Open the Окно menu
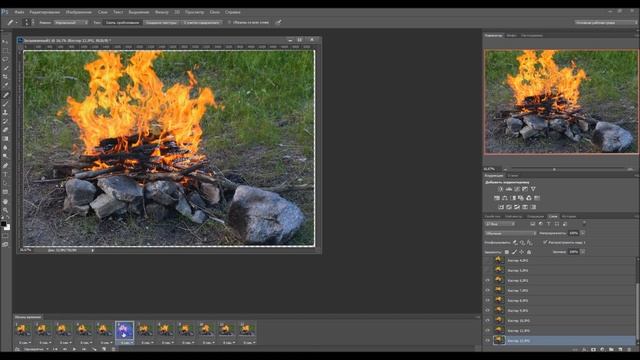The height and width of the screenshot is (360, 640). point(215,12)
